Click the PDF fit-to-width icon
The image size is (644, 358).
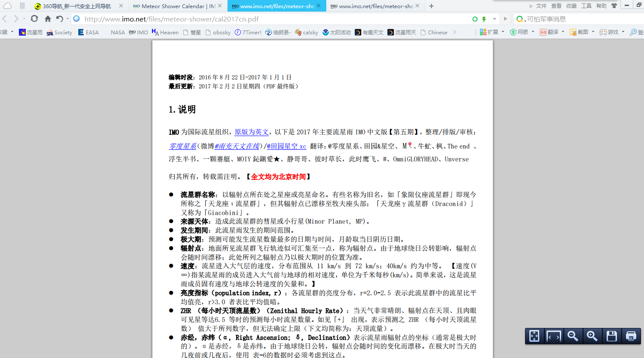(x=553, y=336)
